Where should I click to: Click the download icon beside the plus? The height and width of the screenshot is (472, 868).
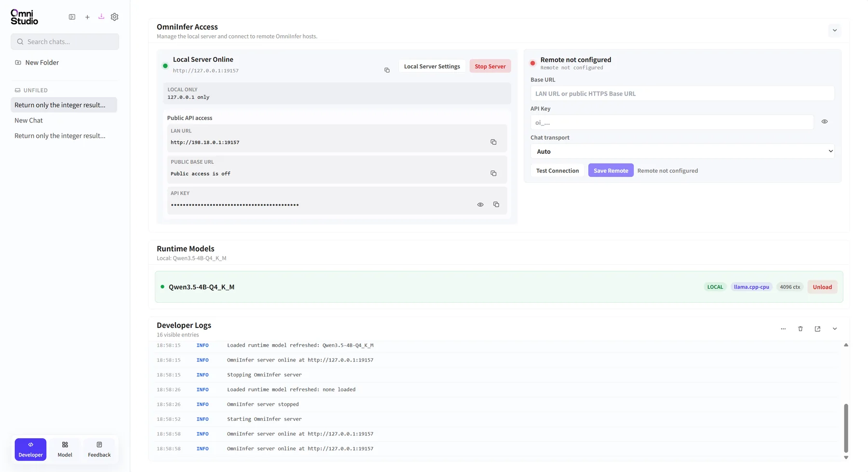[x=101, y=16]
